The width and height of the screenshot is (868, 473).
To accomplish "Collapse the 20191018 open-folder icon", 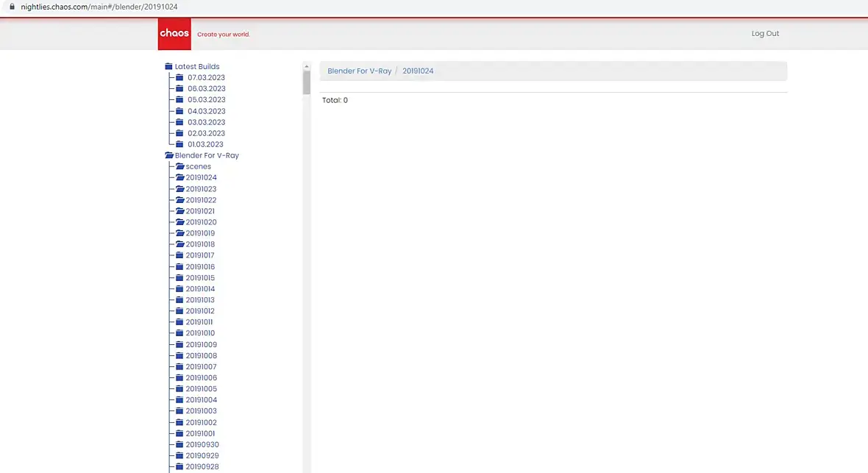I will [180, 244].
